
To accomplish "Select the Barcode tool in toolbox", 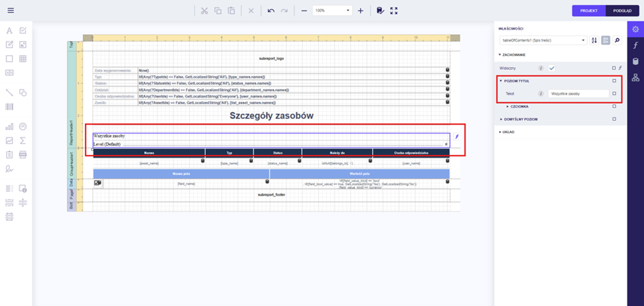I will (9, 107).
